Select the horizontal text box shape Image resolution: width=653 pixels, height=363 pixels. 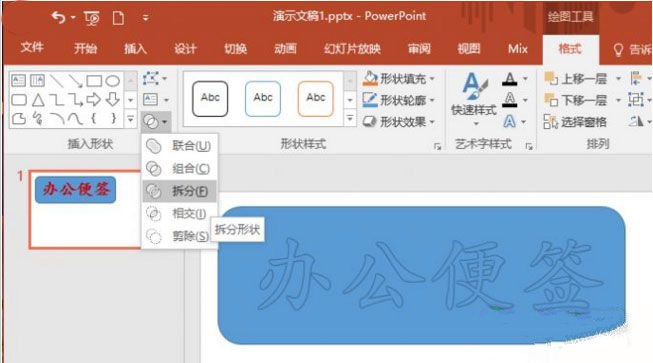coord(18,80)
